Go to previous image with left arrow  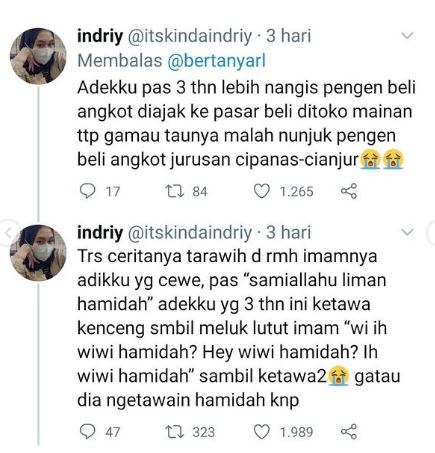(7, 232)
